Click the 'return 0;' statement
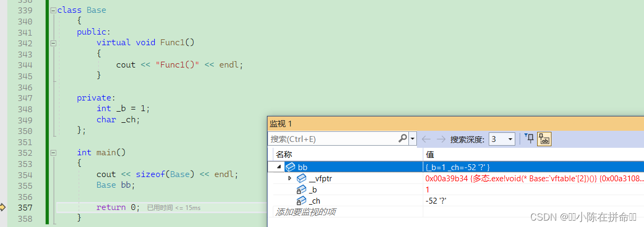644x227 pixels. click(x=118, y=207)
